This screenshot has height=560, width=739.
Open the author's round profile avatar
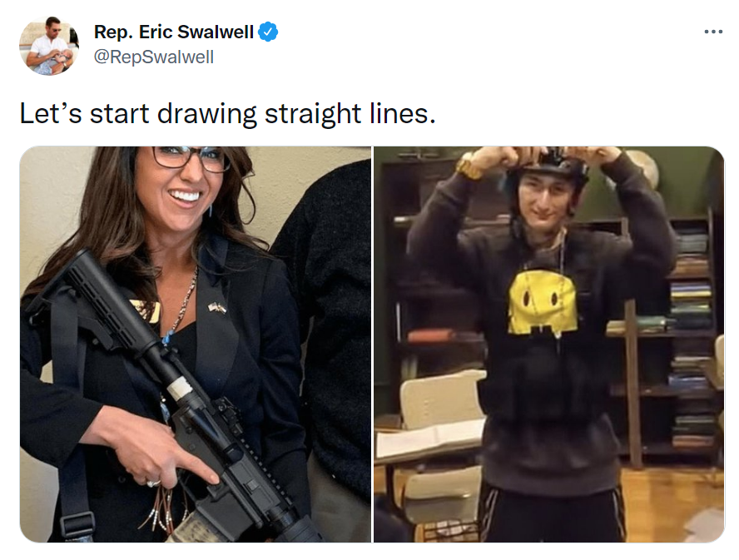pos(49,46)
